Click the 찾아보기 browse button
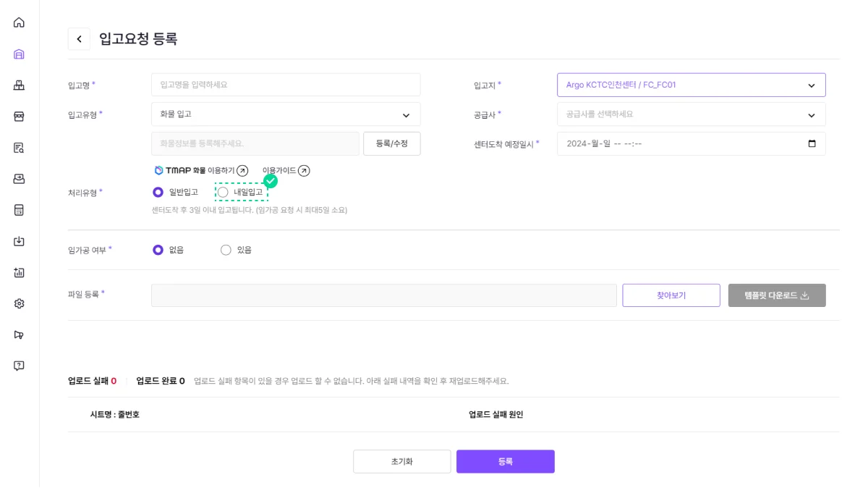This screenshot has width=868, height=488. tap(671, 295)
